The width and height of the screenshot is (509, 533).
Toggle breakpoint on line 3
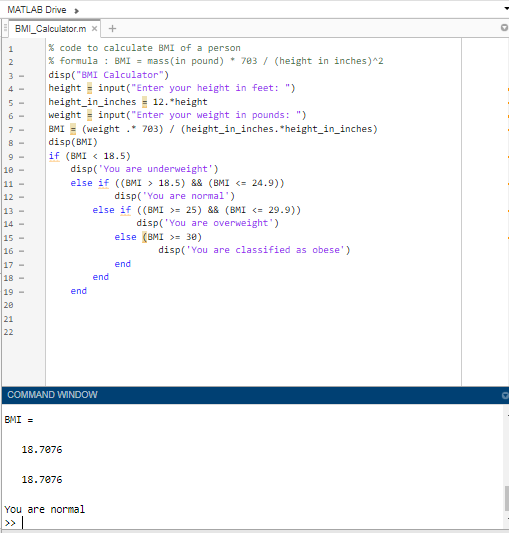pyautogui.click(x=21, y=76)
